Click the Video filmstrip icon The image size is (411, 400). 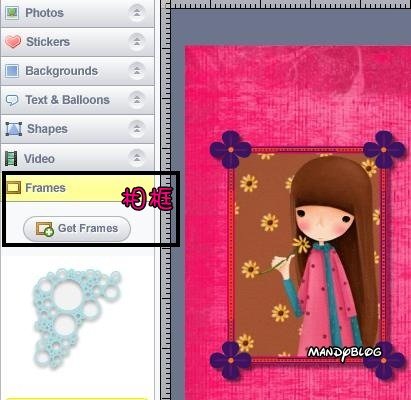point(11,158)
